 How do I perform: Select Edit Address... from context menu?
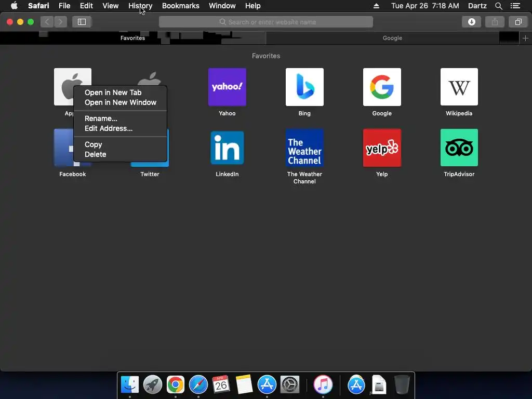(x=120, y=128)
